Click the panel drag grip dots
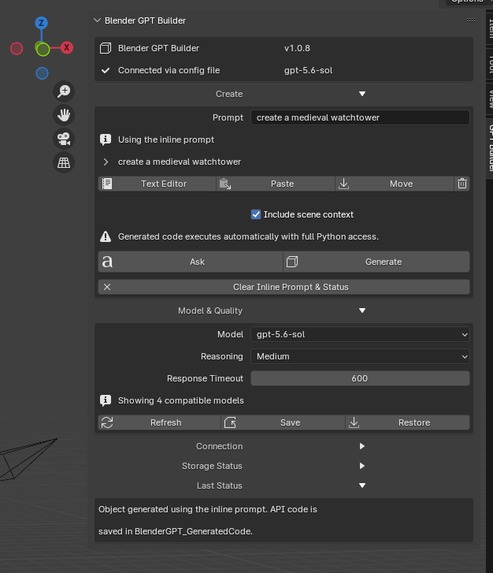 (471, 20)
